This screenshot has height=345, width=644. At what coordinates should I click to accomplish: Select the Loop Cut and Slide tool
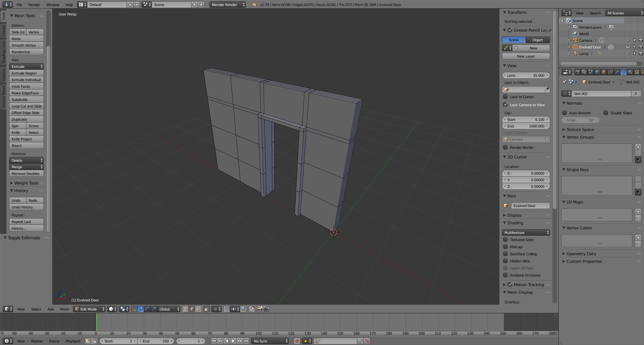pyautogui.click(x=26, y=106)
